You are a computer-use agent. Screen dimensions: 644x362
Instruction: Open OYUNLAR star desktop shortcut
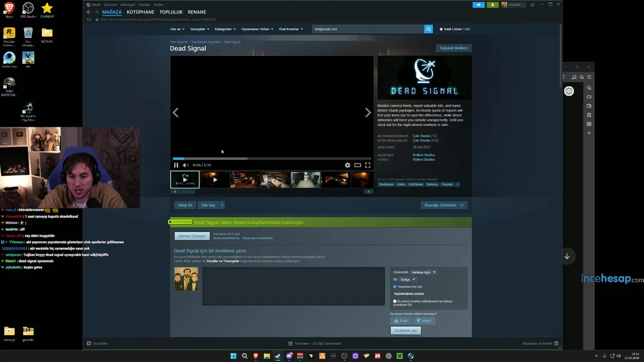click(47, 10)
